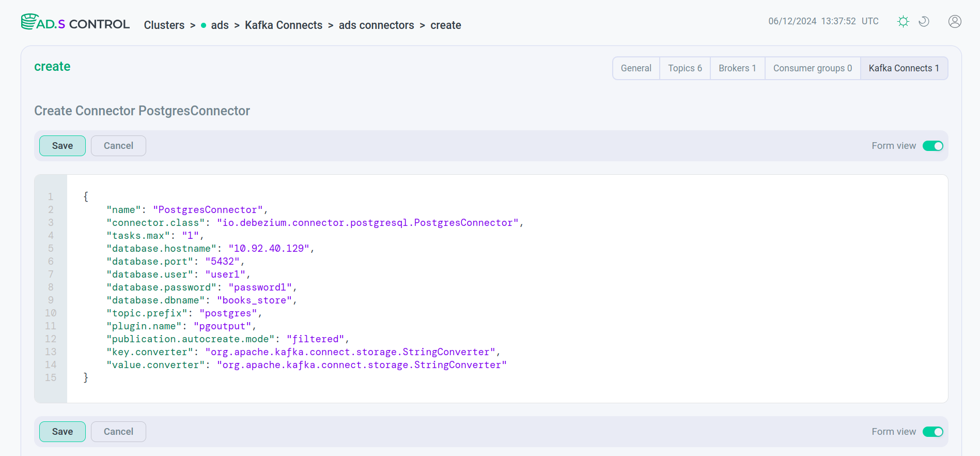Click the "key.converter" key text

tap(150, 352)
